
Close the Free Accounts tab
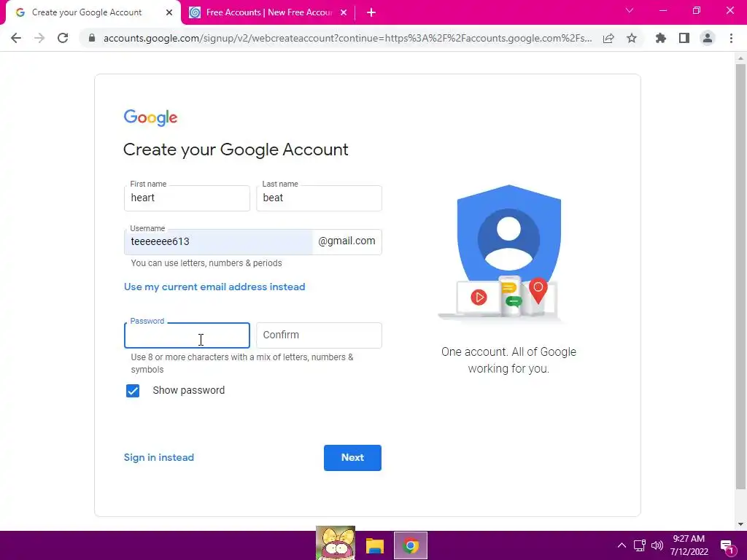[x=344, y=13]
